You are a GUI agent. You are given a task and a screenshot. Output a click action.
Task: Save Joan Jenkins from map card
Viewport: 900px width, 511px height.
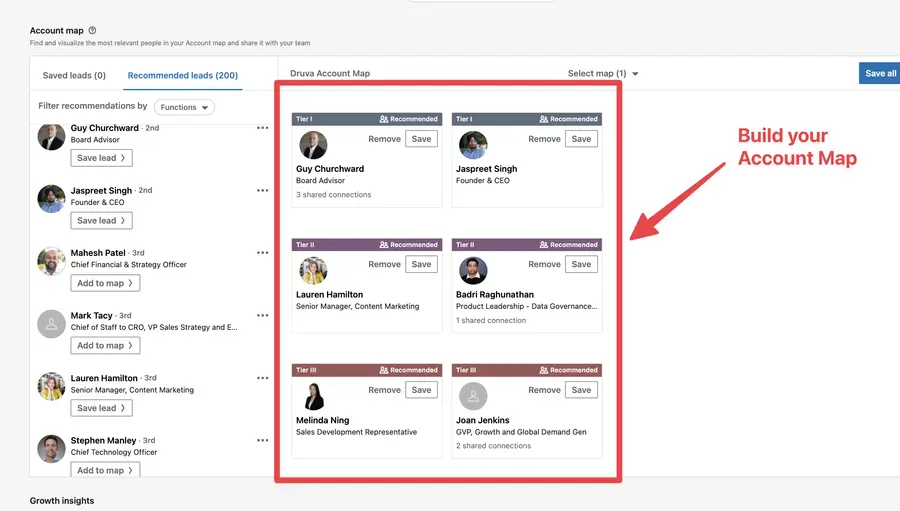tap(581, 390)
